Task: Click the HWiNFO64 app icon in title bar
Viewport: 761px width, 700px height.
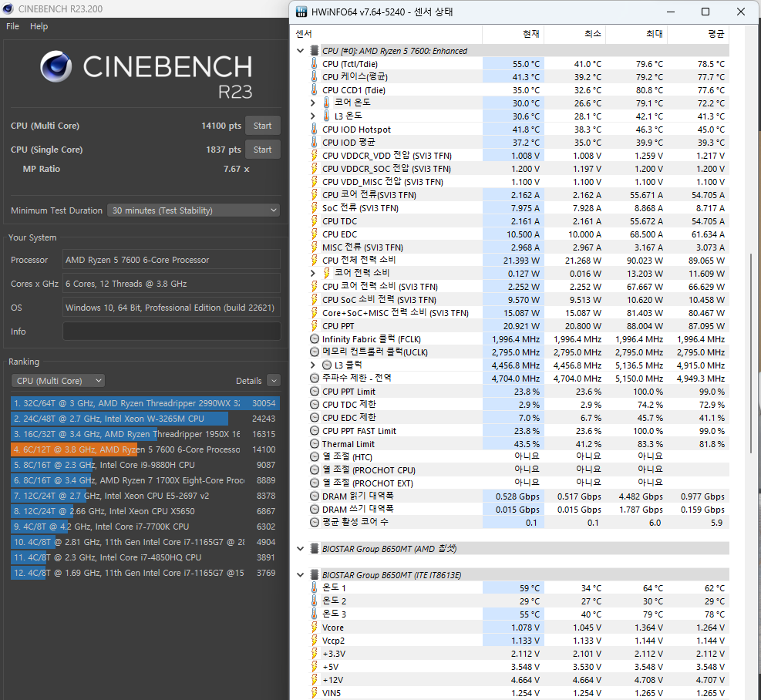Action: click(x=301, y=12)
